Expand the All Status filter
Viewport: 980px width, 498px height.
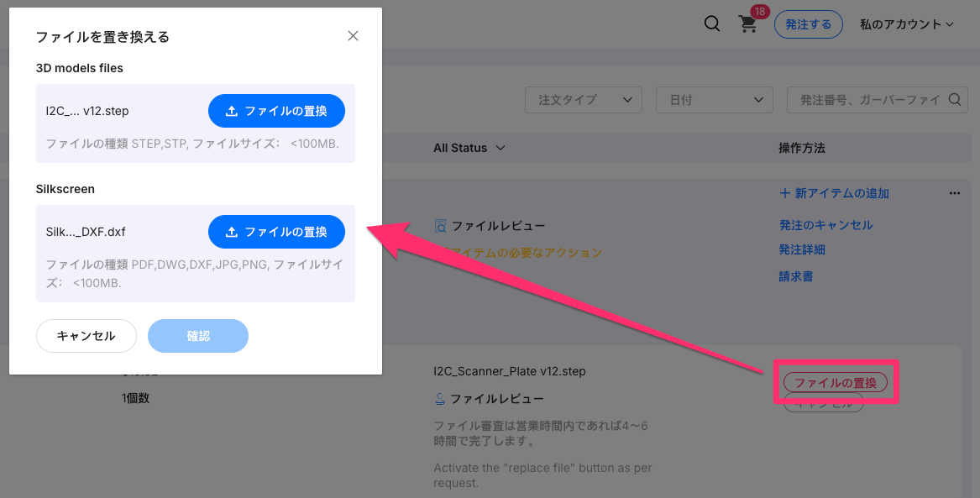tap(469, 148)
